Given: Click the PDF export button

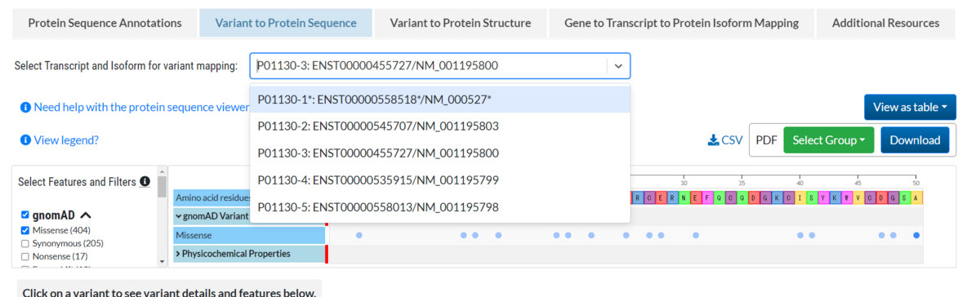Looking at the screenshot, I should tap(766, 140).
